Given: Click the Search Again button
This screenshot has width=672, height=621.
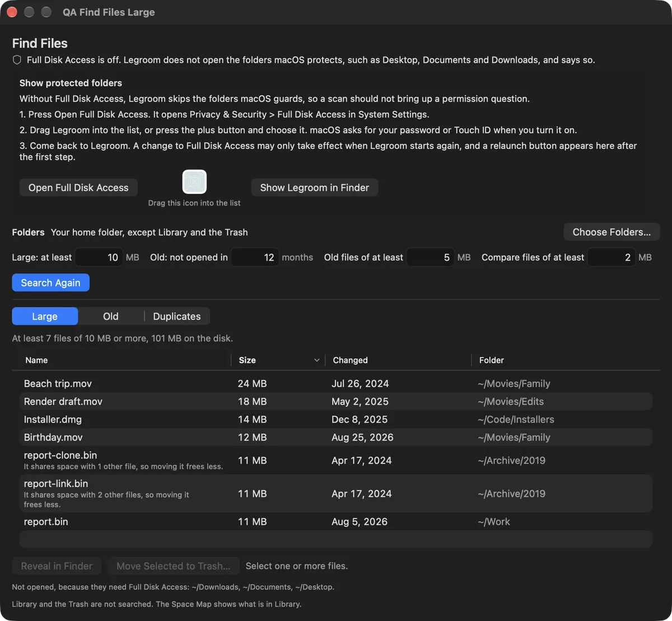Looking at the screenshot, I should click(x=50, y=283).
